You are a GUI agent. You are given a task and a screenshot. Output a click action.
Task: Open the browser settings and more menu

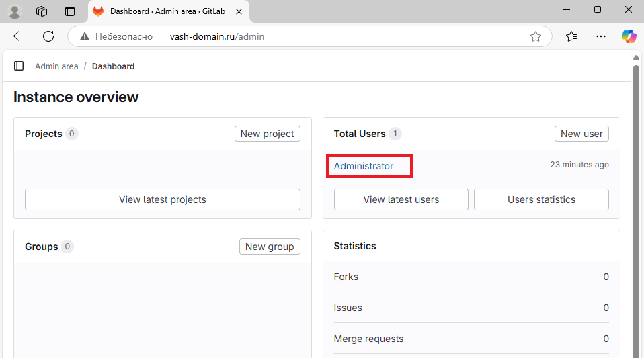(601, 36)
